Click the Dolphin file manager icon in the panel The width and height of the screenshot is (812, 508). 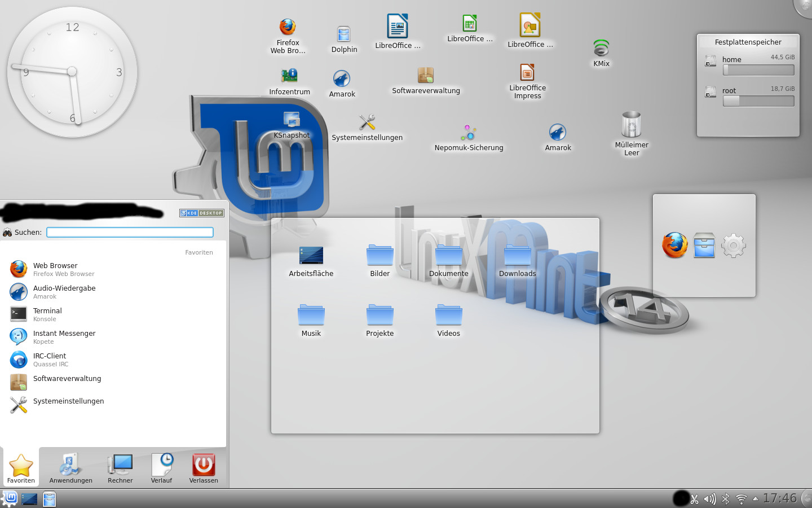50,499
